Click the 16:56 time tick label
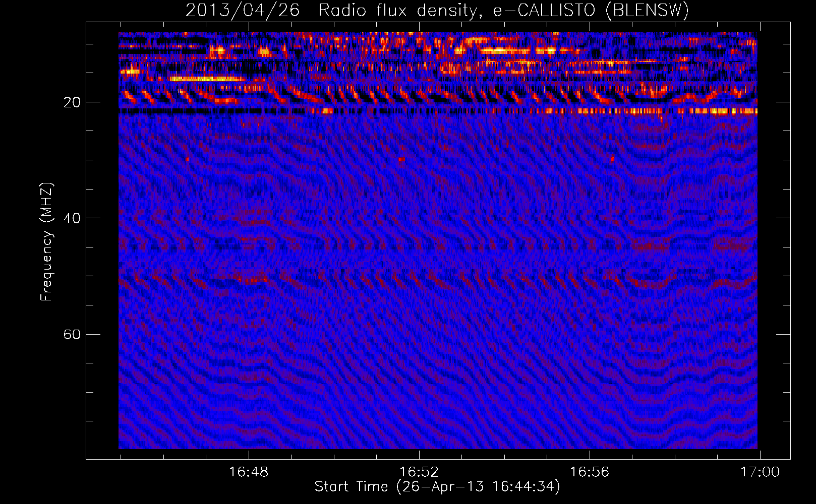This screenshot has height=504, width=816. coord(590,472)
